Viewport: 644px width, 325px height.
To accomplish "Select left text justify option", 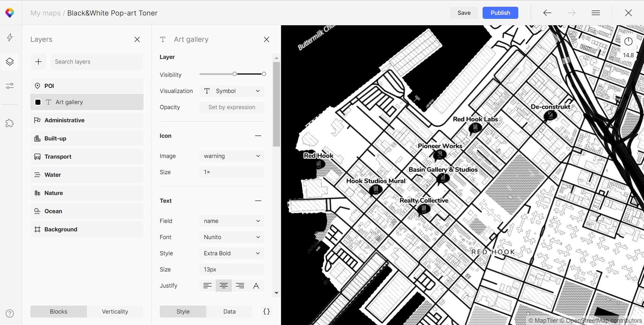I will [208, 286].
